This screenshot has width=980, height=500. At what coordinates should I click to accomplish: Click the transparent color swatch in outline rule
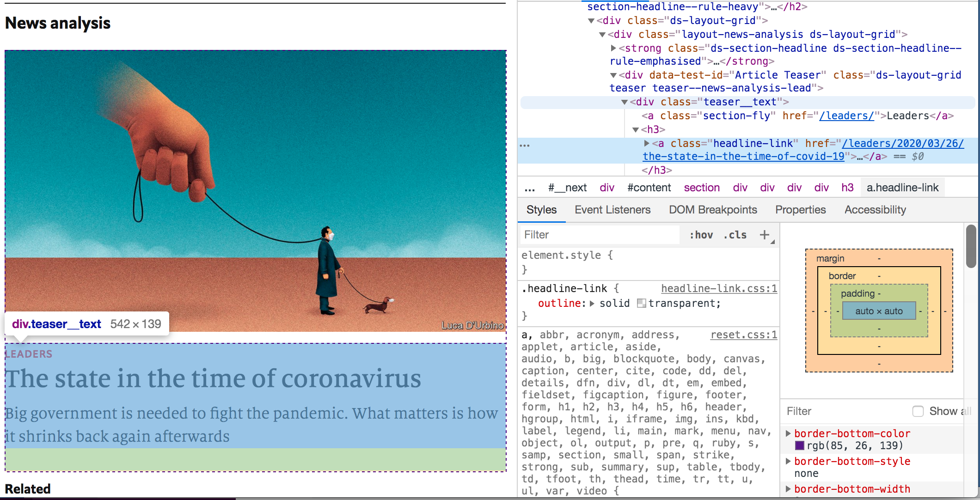coord(641,303)
